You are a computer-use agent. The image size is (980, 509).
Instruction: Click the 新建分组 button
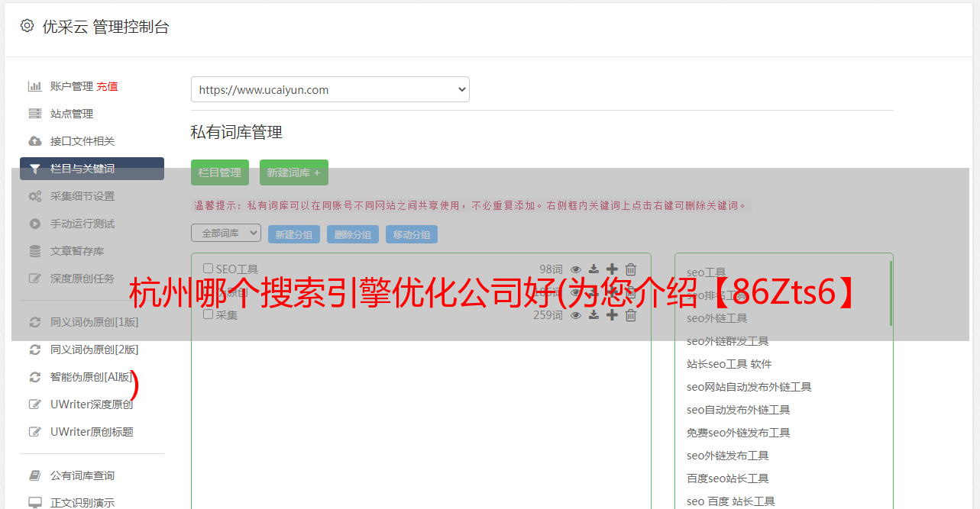294,234
